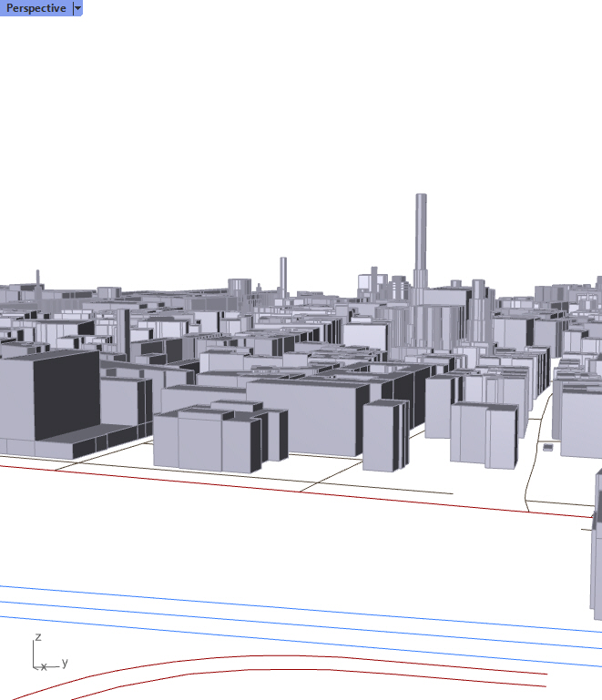The height and width of the screenshot is (700, 602).
Task: Open the Perspective viewport dropdown arrow
Action: 77,8
